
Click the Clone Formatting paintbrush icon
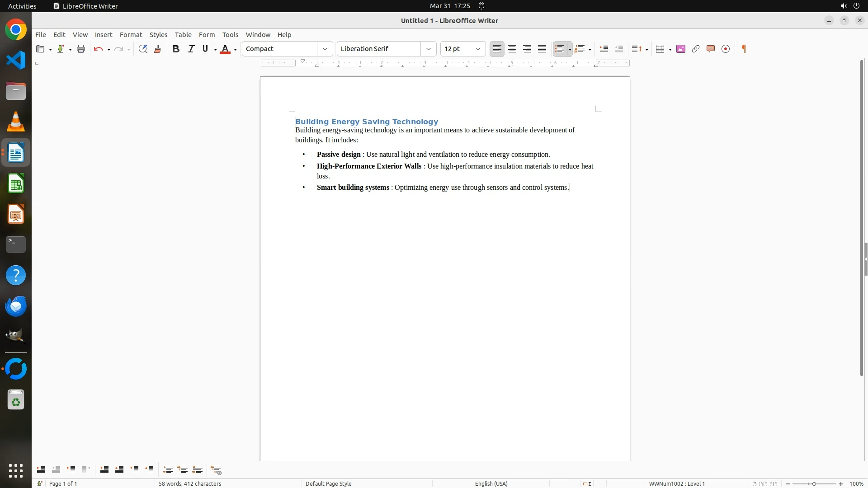[x=157, y=49]
